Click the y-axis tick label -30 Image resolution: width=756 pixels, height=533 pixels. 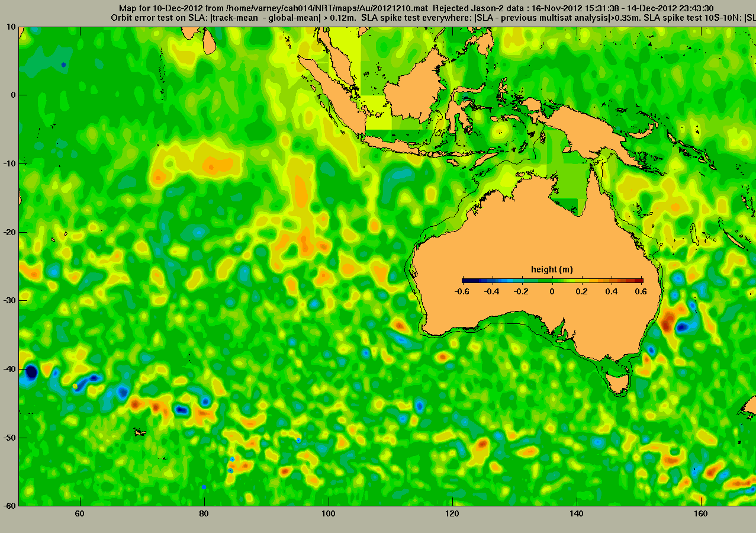[x=8, y=300]
